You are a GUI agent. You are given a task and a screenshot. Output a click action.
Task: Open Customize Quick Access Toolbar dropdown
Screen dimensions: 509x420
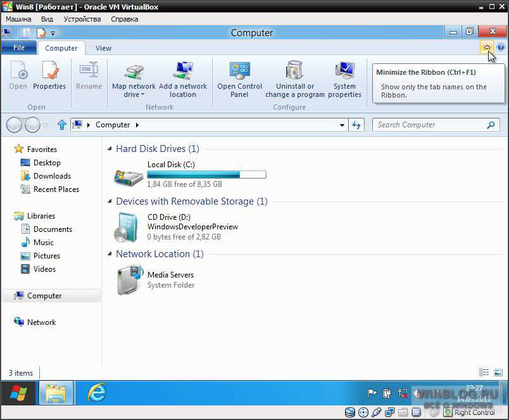(53, 33)
